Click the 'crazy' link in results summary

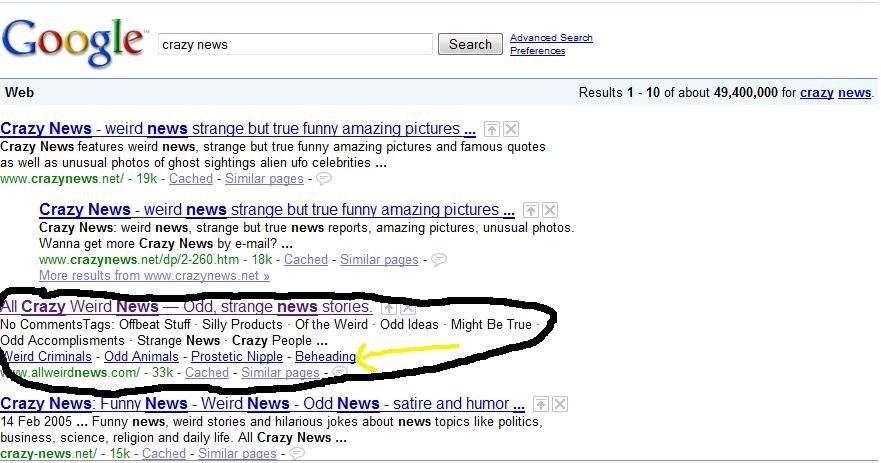click(x=816, y=92)
